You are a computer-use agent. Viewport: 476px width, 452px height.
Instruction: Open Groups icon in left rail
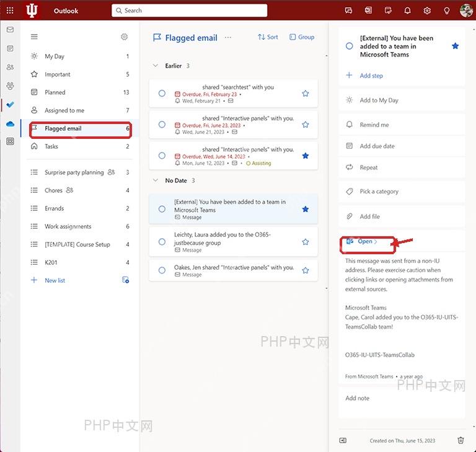(10, 86)
